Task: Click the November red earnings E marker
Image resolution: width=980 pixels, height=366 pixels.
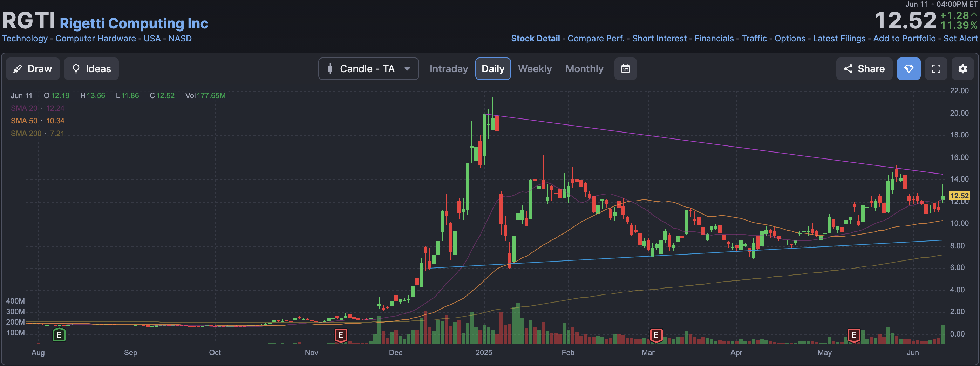Action: point(341,335)
